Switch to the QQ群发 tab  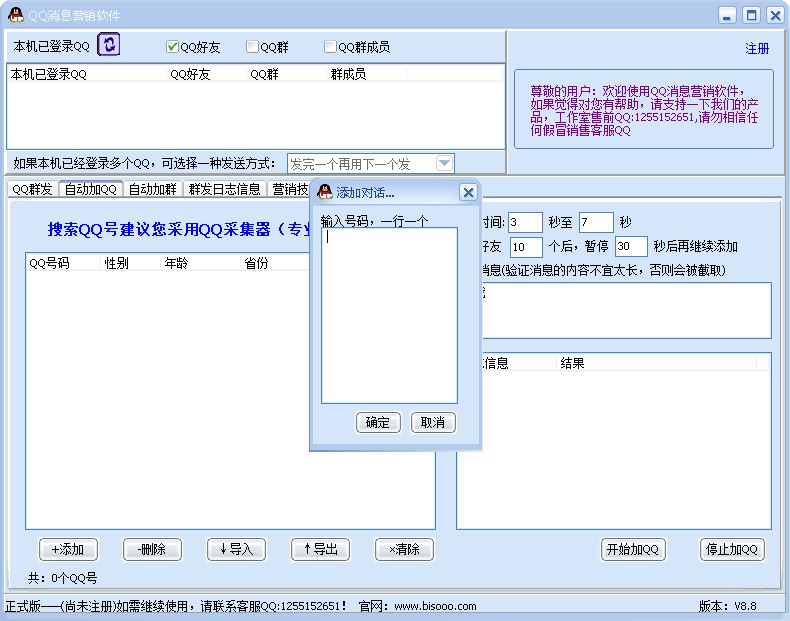click(x=33, y=189)
